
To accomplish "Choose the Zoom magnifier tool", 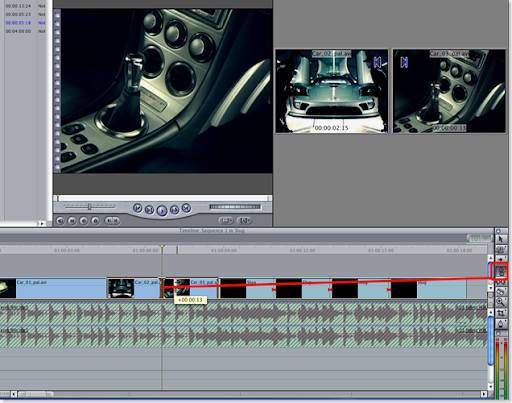I will (500, 302).
